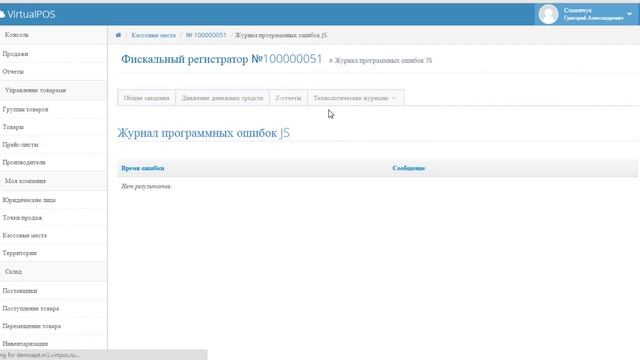Expand the user account dropdown arrow
The width and height of the screenshot is (640, 360).
click(629, 14)
